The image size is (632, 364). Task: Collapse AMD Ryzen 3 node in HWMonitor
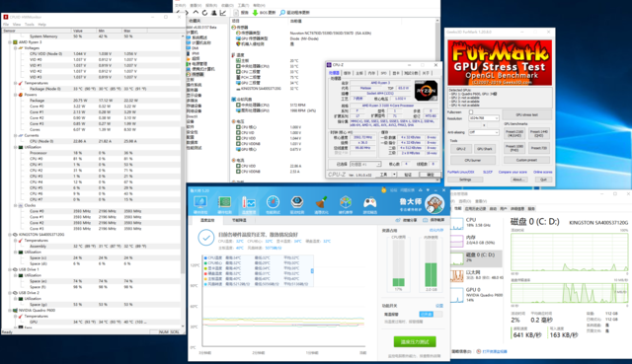click(x=10, y=41)
